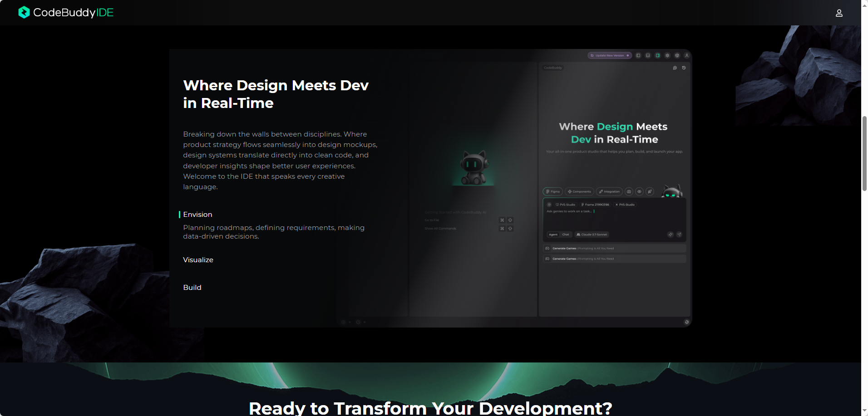Click the at-mention icon in prompt box
The height and width of the screenshot is (416, 868).
coord(549,205)
